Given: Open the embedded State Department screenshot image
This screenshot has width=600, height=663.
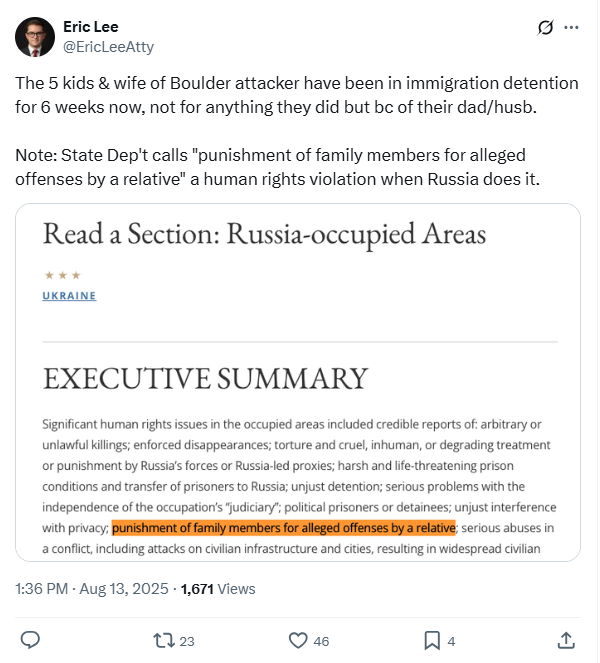Looking at the screenshot, I should pyautogui.click(x=298, y=382).
